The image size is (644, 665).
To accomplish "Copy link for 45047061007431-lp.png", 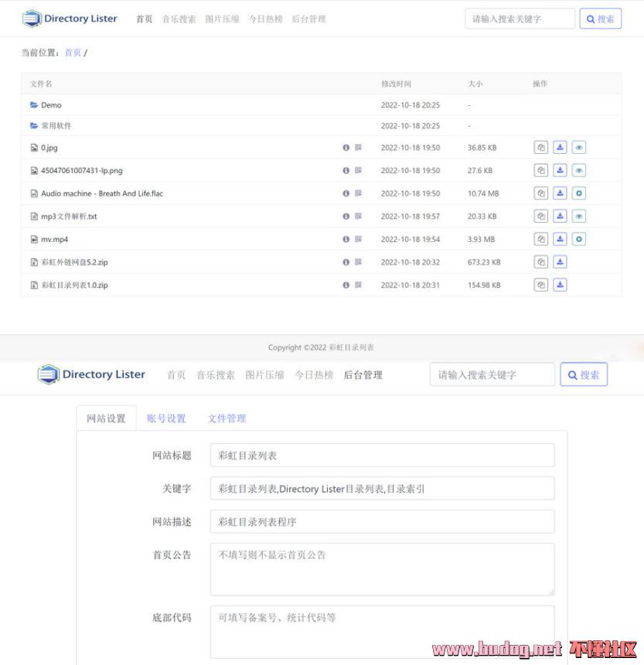I will click(540, 170).
